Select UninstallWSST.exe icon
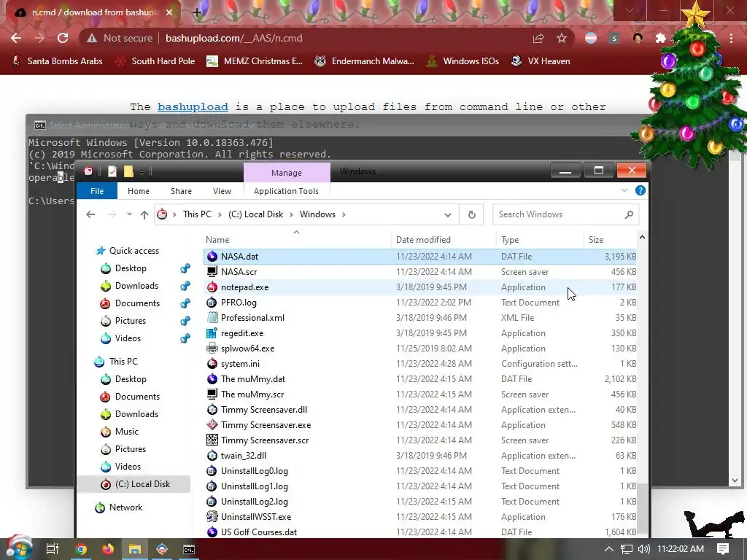Image resolution: width=747 pixels, height=560 pixels. coord(212,517)
